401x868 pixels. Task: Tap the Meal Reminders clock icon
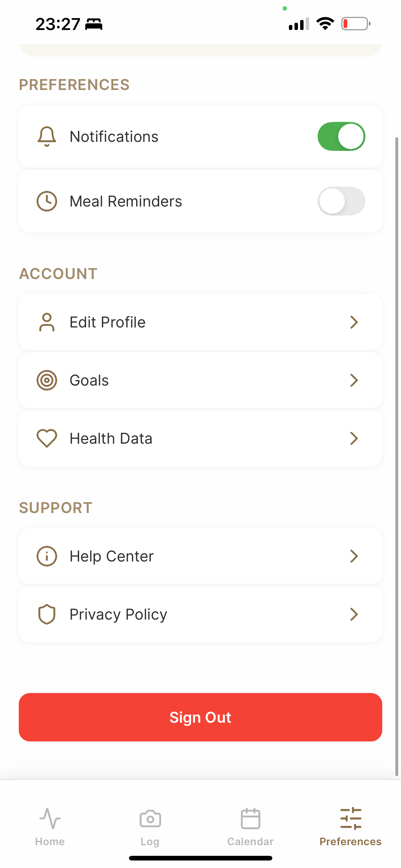click(47, 201)
